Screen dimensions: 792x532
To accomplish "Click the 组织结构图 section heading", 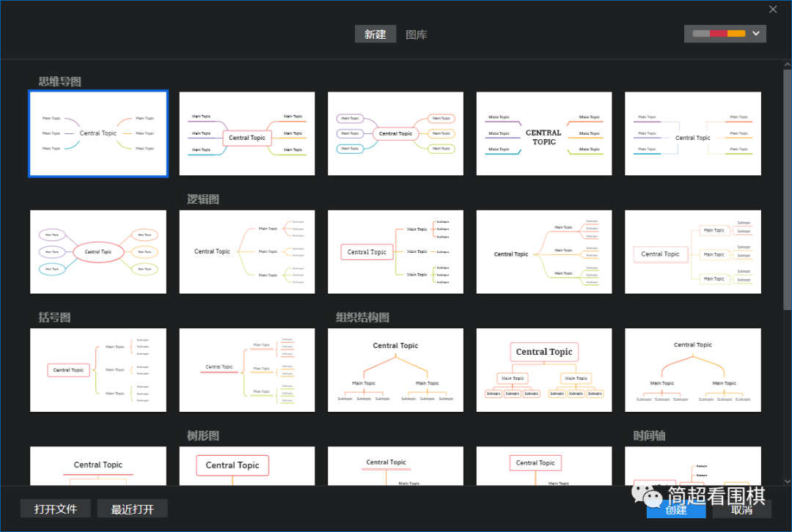I will [x=363, y=317].
